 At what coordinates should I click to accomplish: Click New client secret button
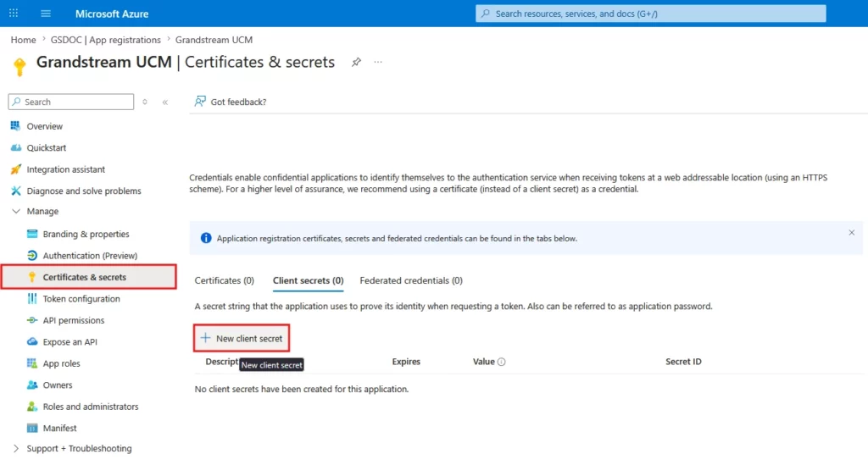tap(242, 339)
